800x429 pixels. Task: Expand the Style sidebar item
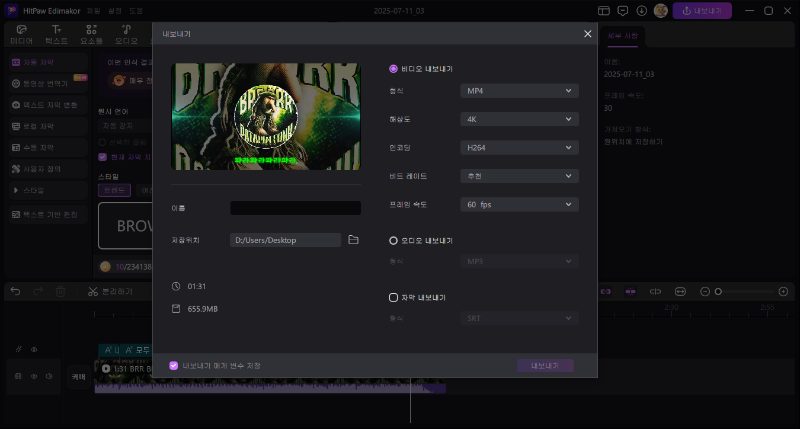[x=48, y=190]
